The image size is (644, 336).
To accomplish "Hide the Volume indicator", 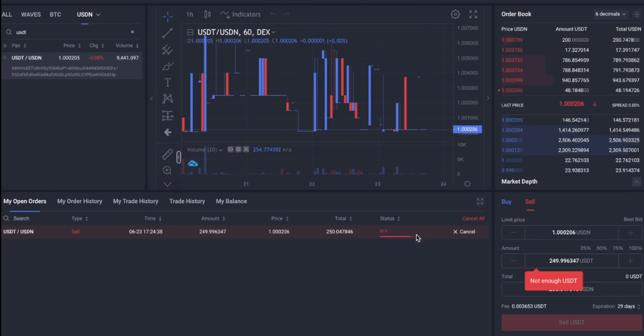I will (230, 150).
